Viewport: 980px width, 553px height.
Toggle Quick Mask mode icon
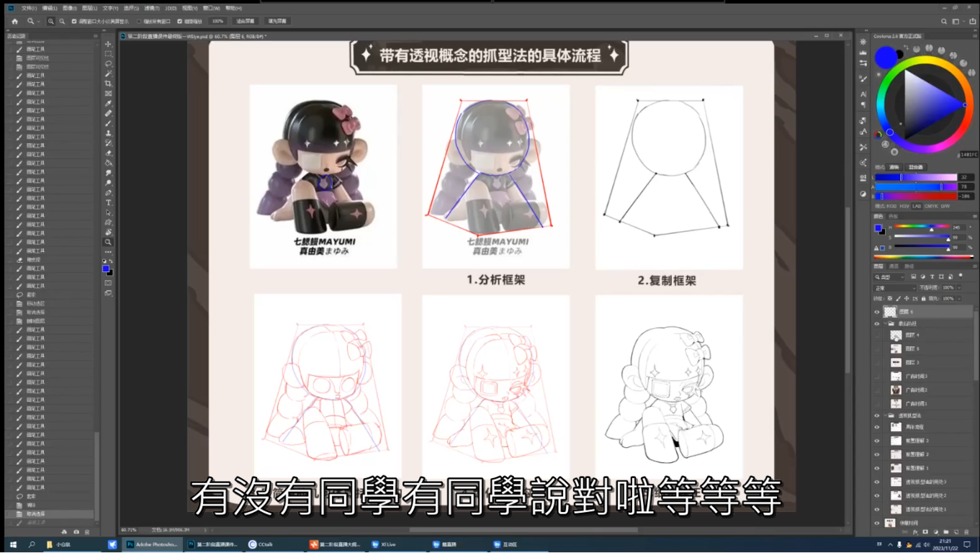(x=109, y=282)
